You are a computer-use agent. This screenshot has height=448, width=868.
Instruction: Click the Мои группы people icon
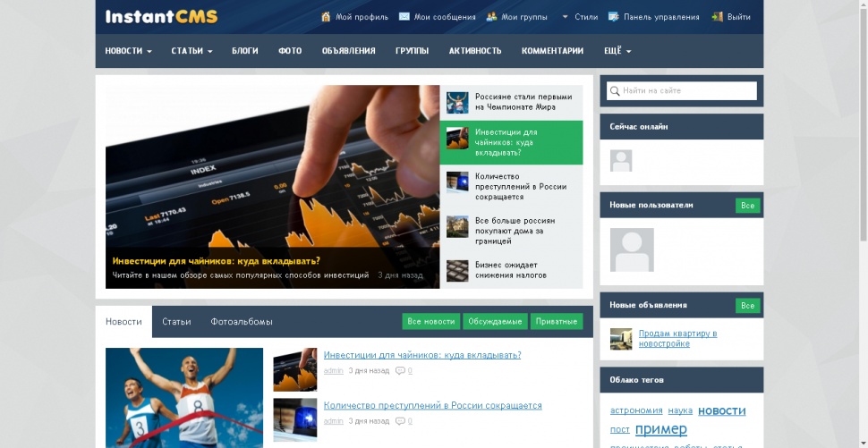pos(491,17)
